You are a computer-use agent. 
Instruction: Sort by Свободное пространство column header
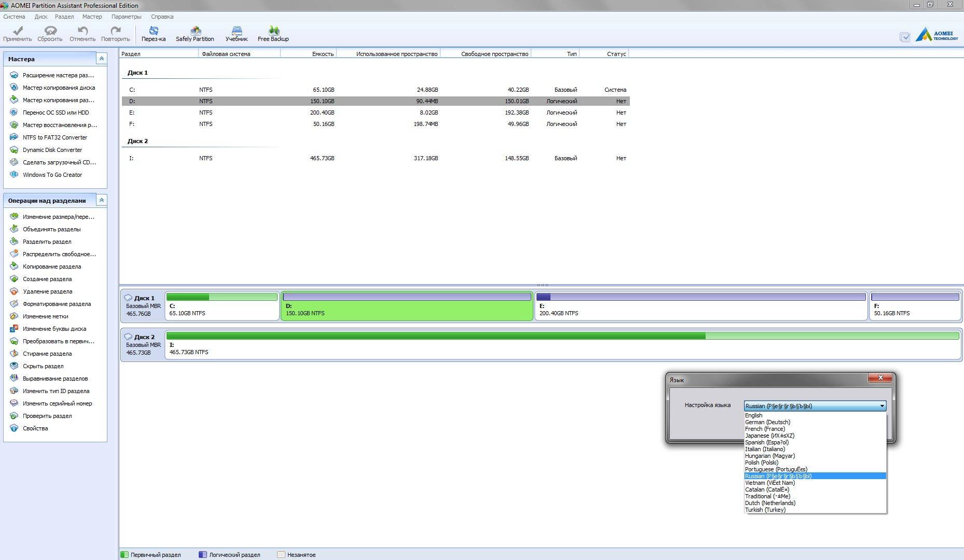point(486,54)
